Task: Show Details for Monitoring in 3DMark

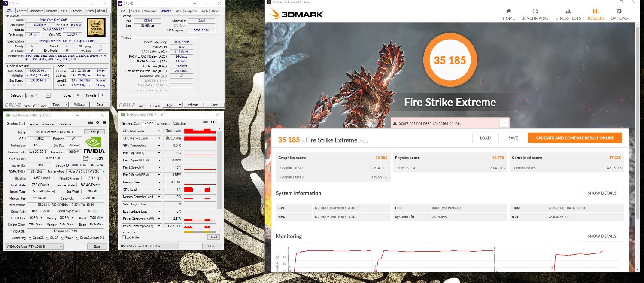Action: point(602,236)
